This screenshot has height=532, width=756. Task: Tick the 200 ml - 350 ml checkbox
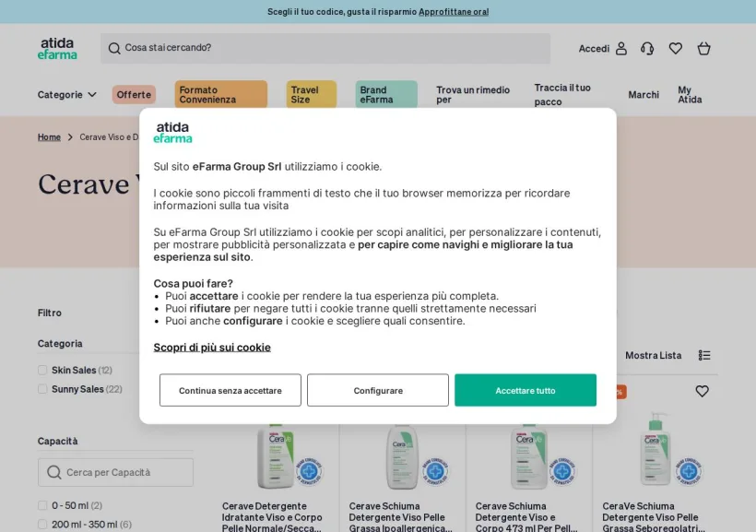42,525
